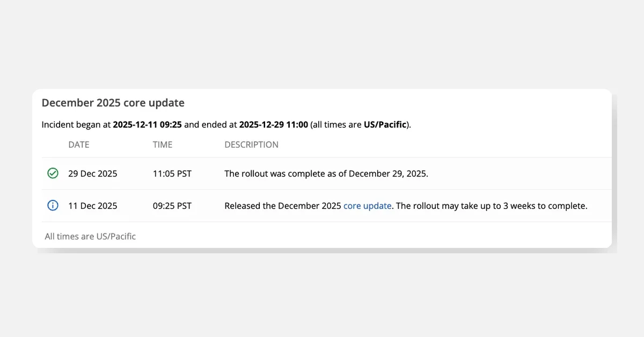Select the completed rollout status indicator
Viewport: 644px width, 337px height.
pos(52,173)
